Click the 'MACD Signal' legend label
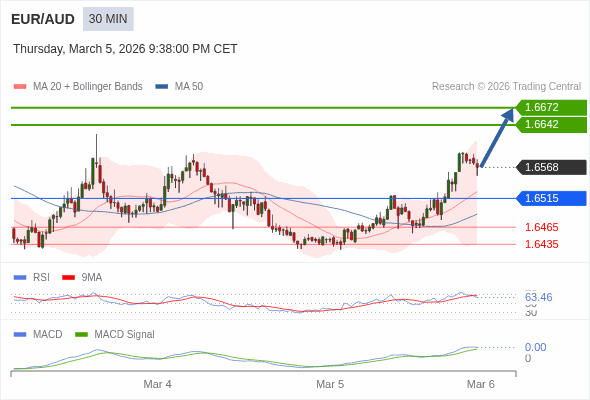The image size is (590, 400). pyautogui.click(x=125, y=335)
